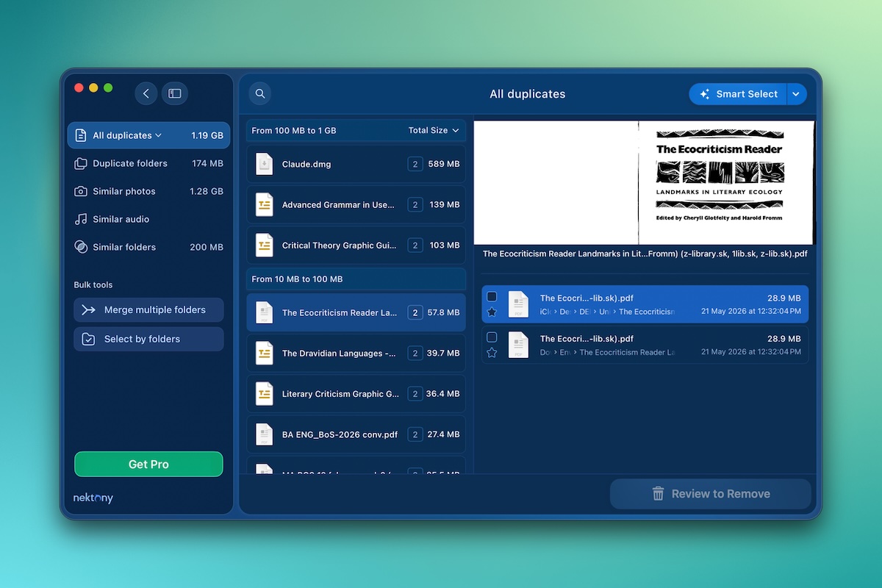Click the 57.8 MB size value
The image size is (882, 588).
[x=443, y=312]
